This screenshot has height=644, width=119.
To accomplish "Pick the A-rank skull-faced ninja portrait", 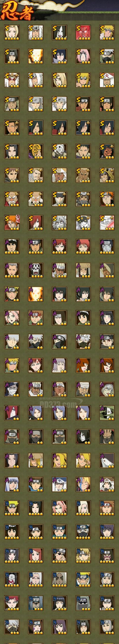I will click(x=35, y=270).
